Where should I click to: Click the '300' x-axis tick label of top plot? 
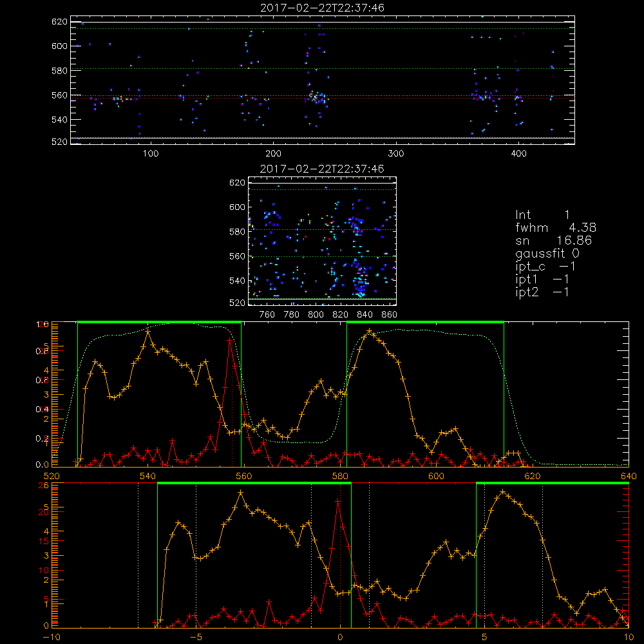click(x=396, y=154)
